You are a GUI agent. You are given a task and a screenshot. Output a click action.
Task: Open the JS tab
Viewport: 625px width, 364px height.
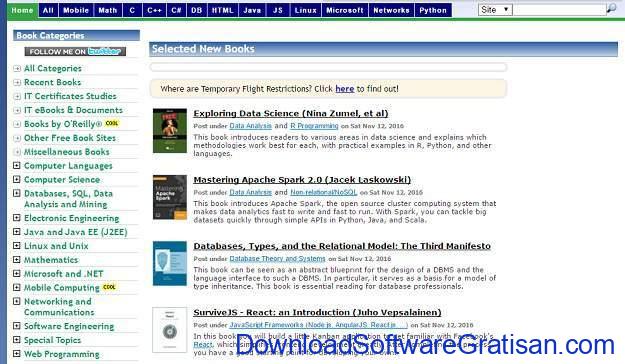[278, 10]
